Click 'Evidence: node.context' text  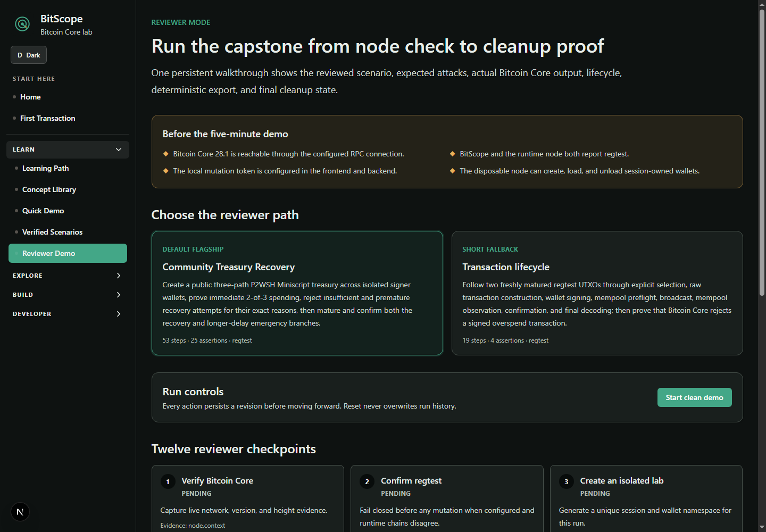pos(193,526)
